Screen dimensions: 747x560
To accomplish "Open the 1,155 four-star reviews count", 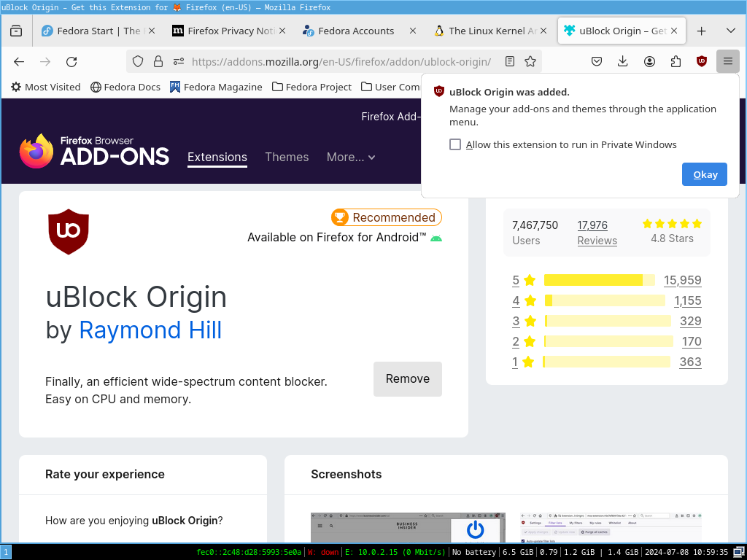I will [687, 300].
